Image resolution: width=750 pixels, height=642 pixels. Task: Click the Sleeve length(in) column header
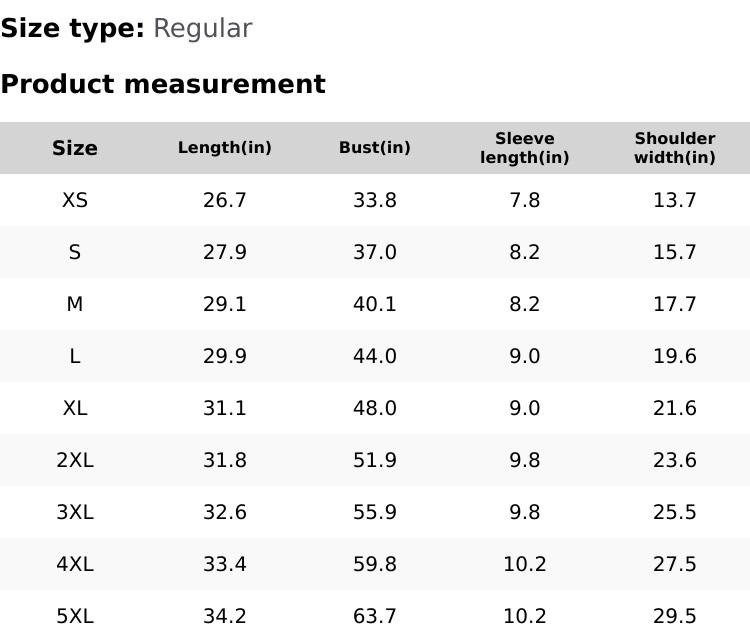tap(525, 148)
